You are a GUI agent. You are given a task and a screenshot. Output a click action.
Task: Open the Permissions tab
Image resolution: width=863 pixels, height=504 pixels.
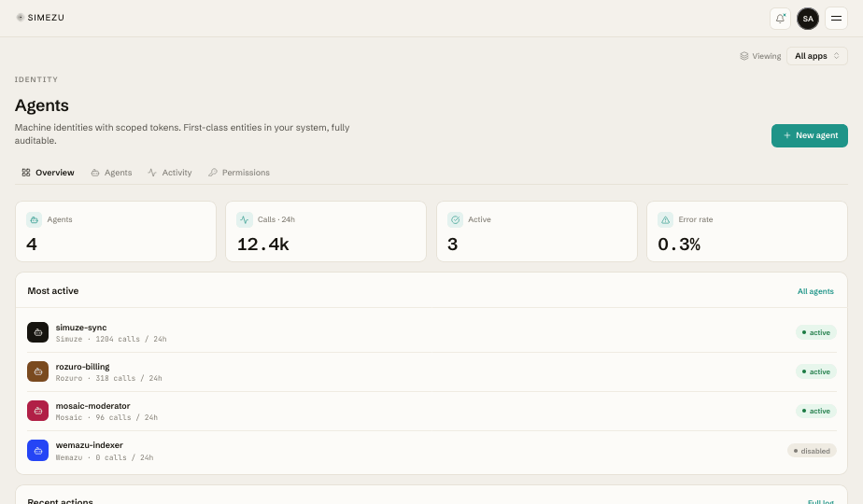click(239, 173)
